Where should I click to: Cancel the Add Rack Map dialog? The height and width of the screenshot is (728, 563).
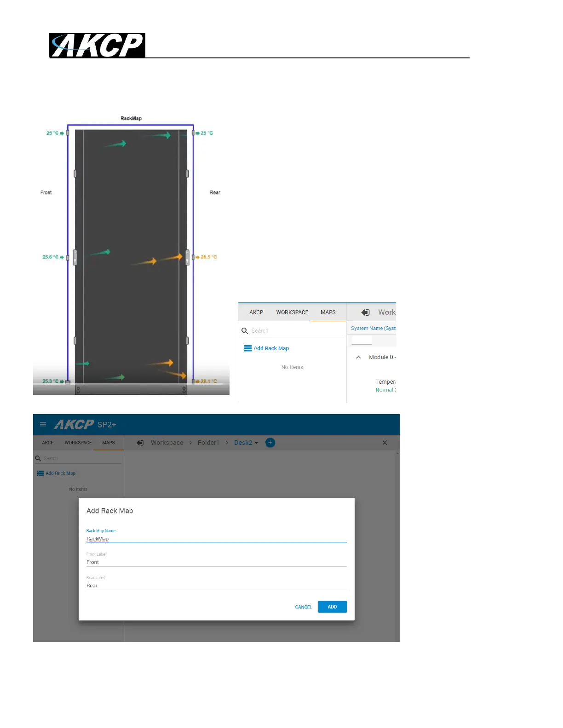(x=304, y=607)
